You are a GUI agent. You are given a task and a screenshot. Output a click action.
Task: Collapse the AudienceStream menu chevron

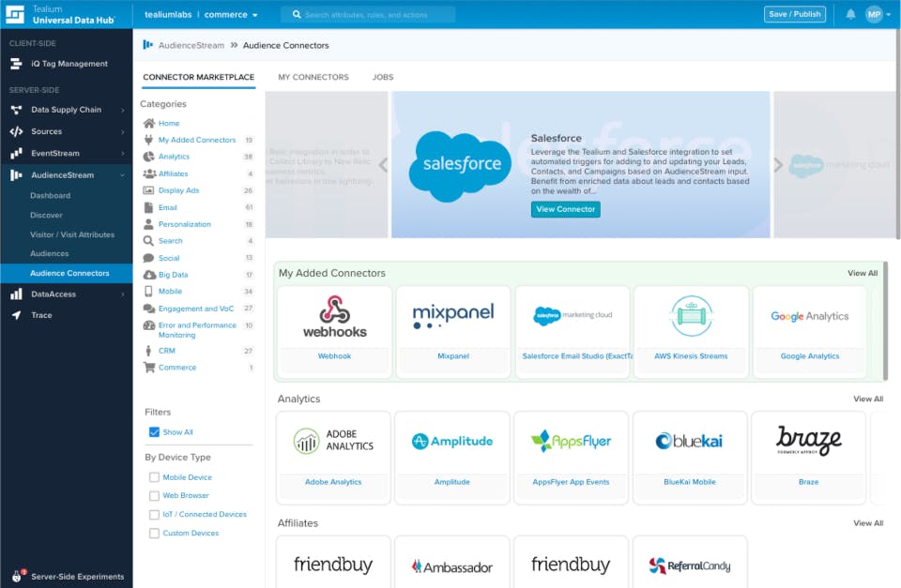tap(122, 175)
